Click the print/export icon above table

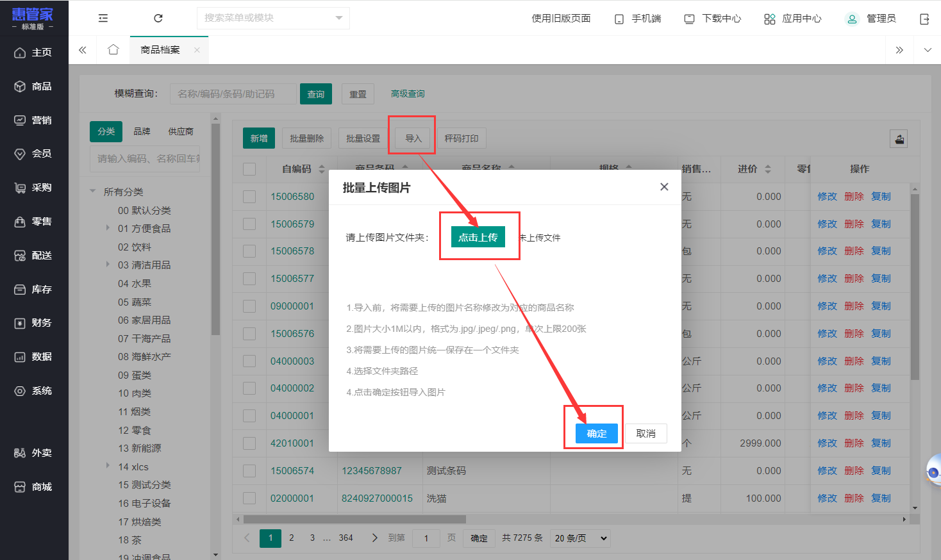pyautogui.click(x=899, y=139)
